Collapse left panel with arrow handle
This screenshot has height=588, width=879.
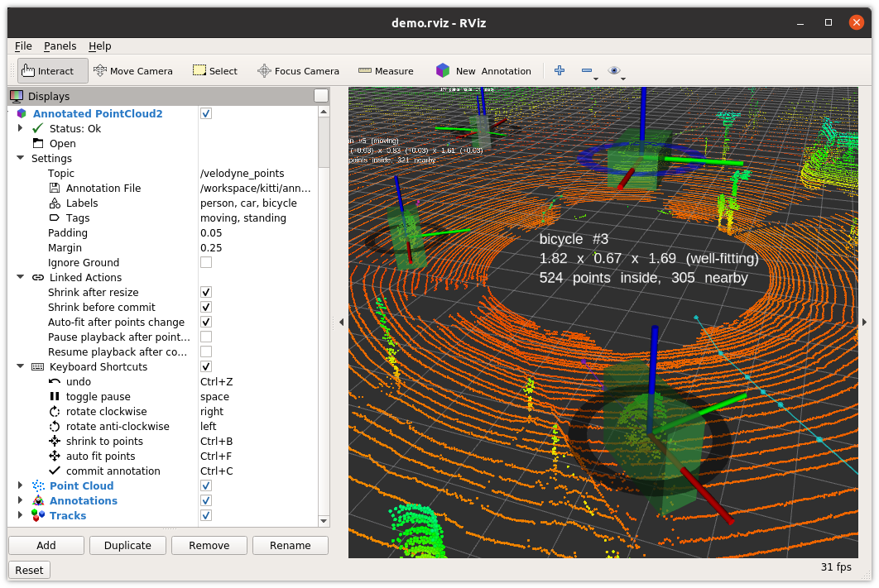tap(341, 322)
